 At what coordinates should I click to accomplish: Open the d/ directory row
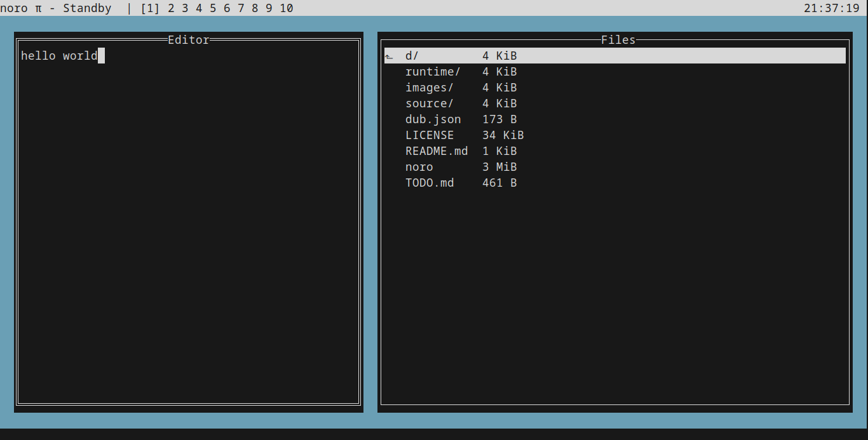pos(615,56)
